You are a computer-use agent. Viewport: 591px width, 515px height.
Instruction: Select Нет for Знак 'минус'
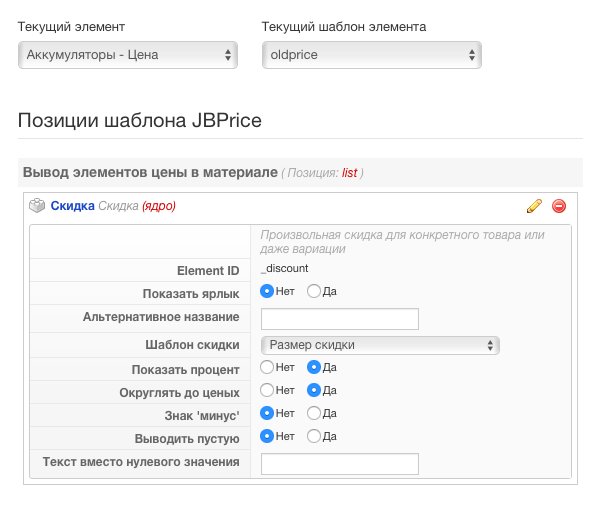click(267, 413)
